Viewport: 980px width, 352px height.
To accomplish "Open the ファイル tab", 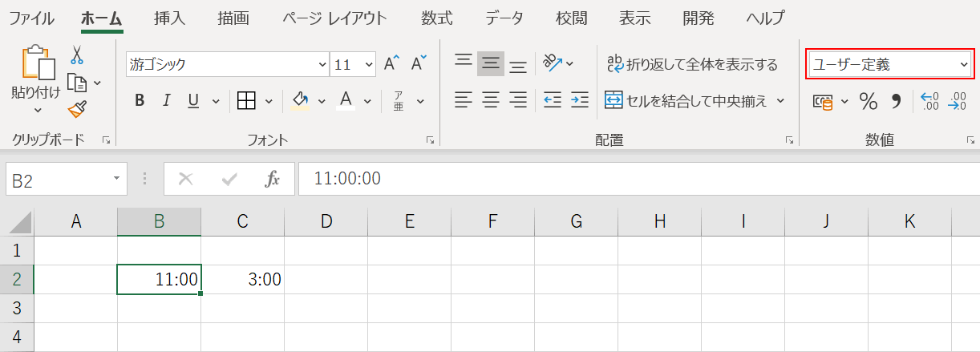I will (x=32, y=18).
